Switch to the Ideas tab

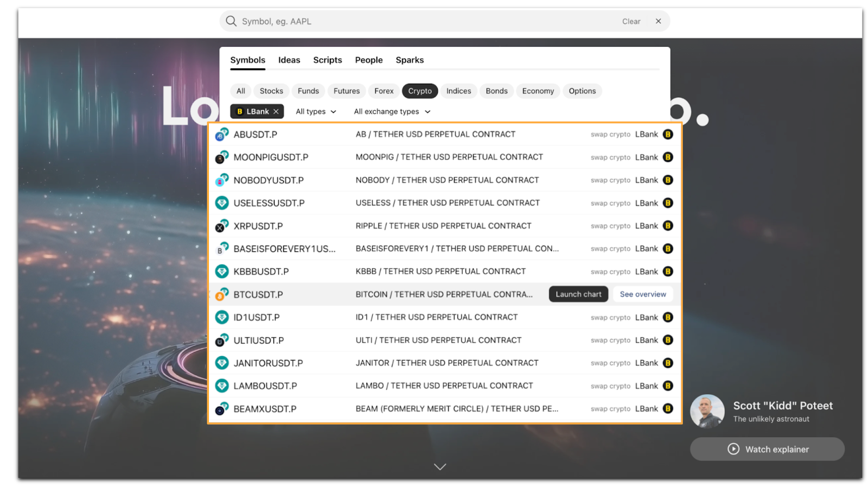coord(289,60)
